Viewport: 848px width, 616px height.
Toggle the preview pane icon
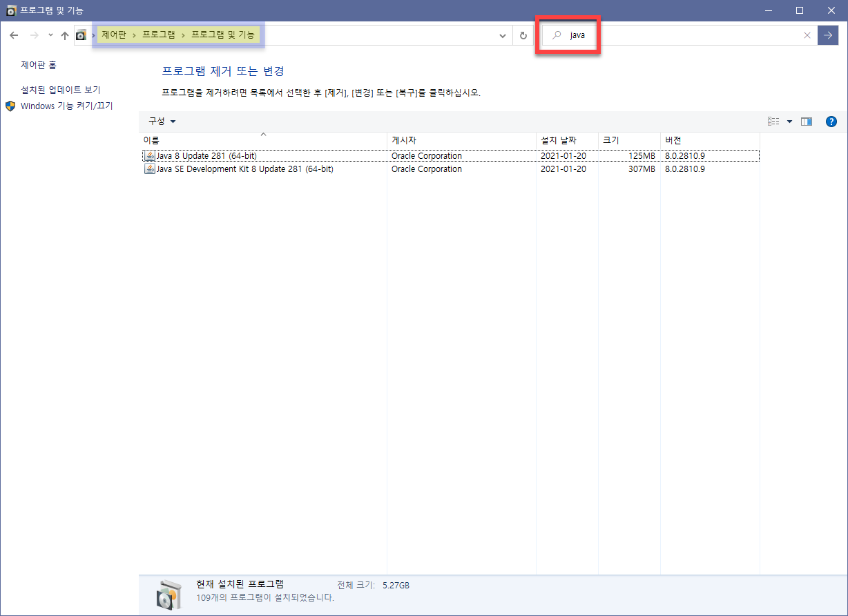807,122
